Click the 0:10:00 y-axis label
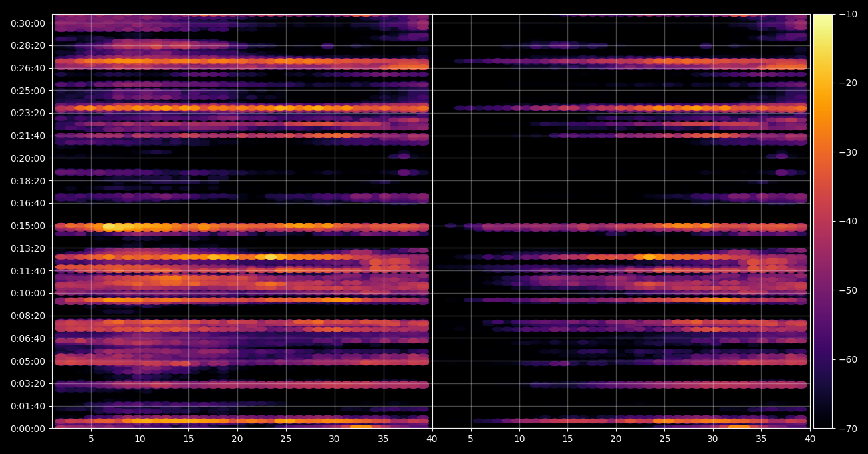 [28, 293]
